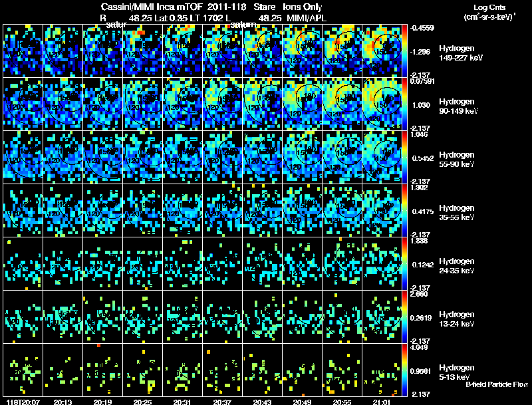Click the 'Hydrogen 90-149 keV' row label

[459, 106]
